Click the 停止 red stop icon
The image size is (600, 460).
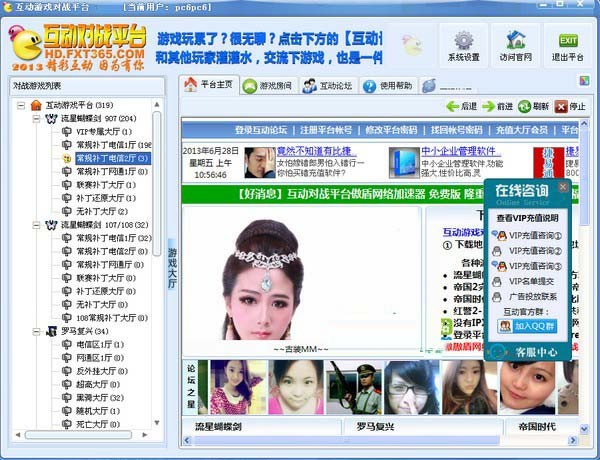[x=561, y=107]
